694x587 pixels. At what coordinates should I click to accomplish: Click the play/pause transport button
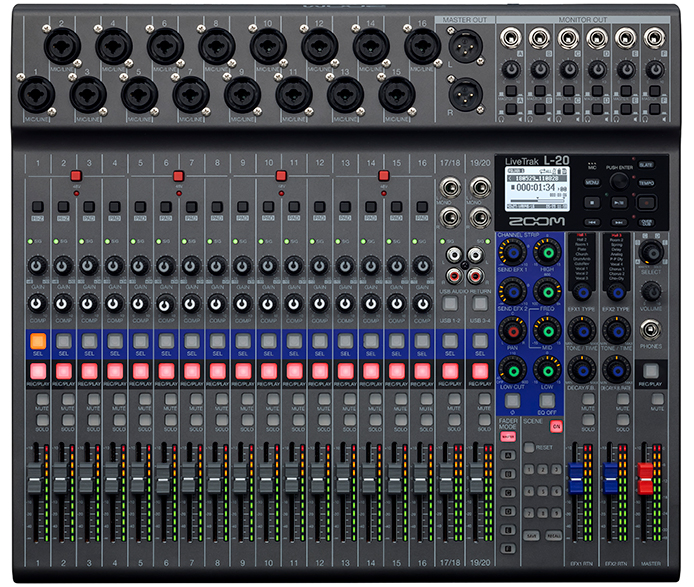pos(619,203)
